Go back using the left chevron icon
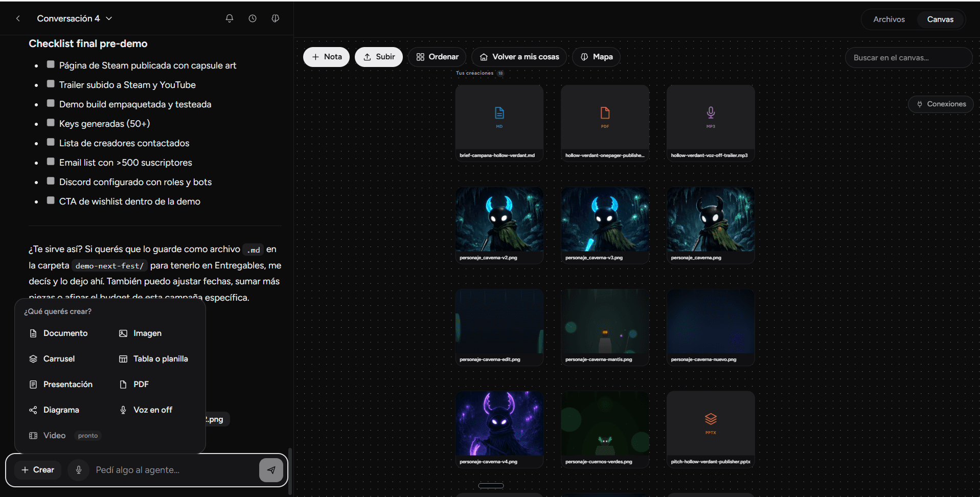The width and height of the screenshot is (980, 497). pyautogui.click(x=18, y=18)
